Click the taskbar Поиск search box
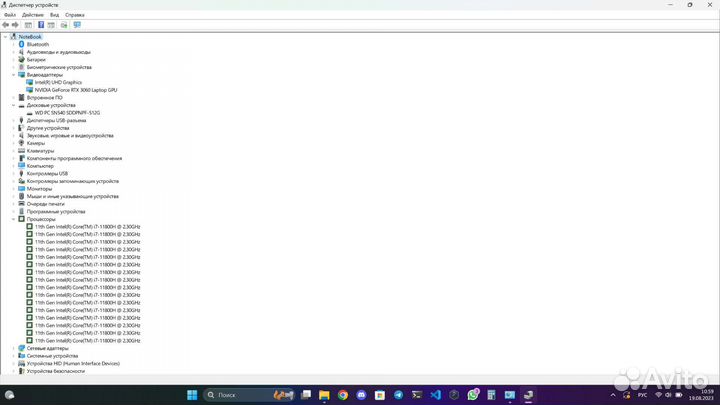Screen dimensions: 720x405 [x=233, y=395]
